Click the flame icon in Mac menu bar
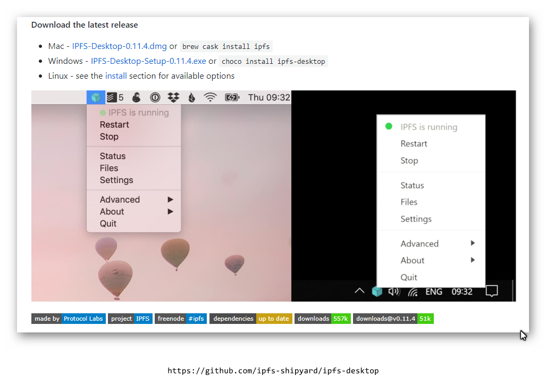Viewport: 546px width, 392px height. (x=191, y=97)
